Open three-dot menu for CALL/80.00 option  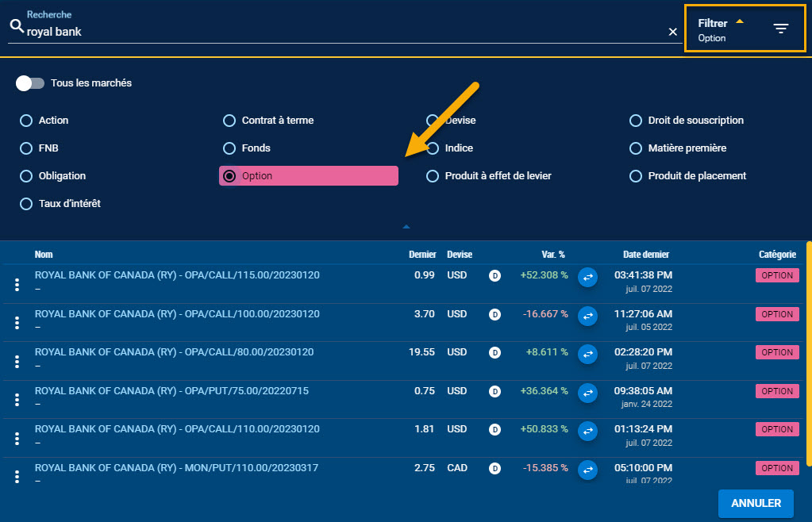(x=17, y=362)
